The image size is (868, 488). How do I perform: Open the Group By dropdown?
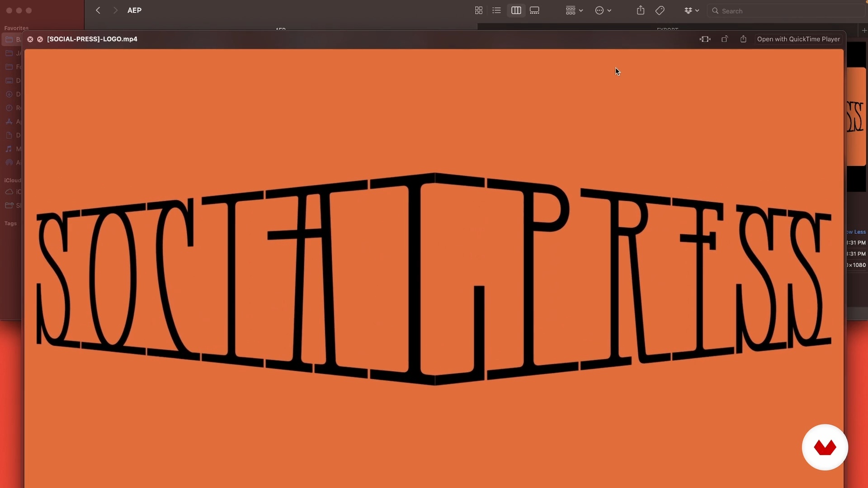(x=574, y=10)
